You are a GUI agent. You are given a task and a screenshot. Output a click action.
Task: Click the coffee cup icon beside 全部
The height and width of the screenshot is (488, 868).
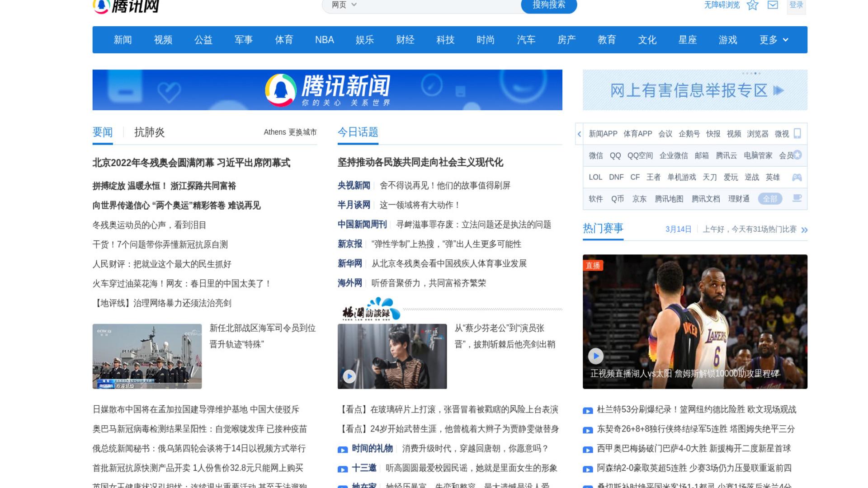point(797,198)
